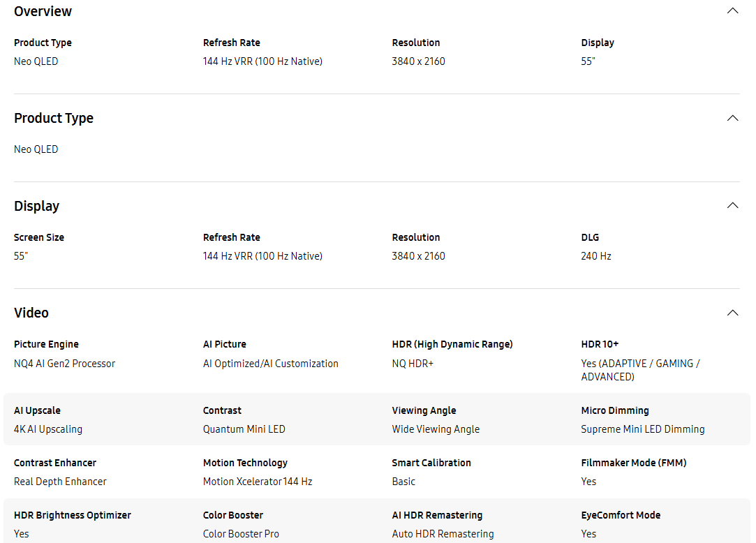Image resolution: width=756 pixels, height=543 pixels.
Task: Click the Contrast Enhancer label
Action: pos(55,463)
